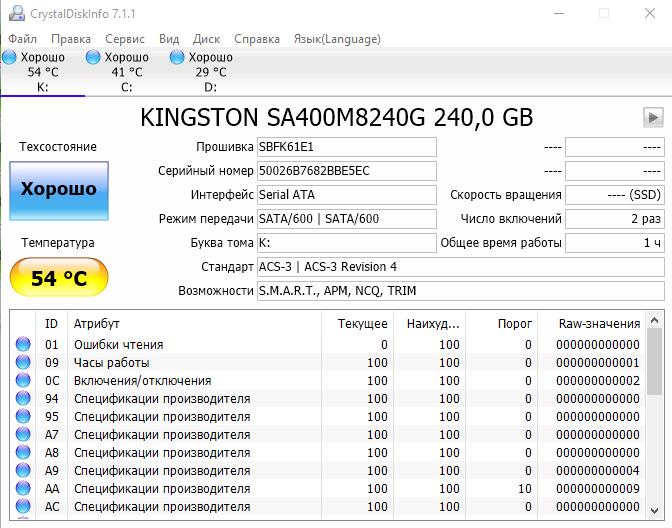Click the KINGSTON SA400M8240G disk title
Image resolution: width=672 pixels, height=528 pixels.
point(336,117)
